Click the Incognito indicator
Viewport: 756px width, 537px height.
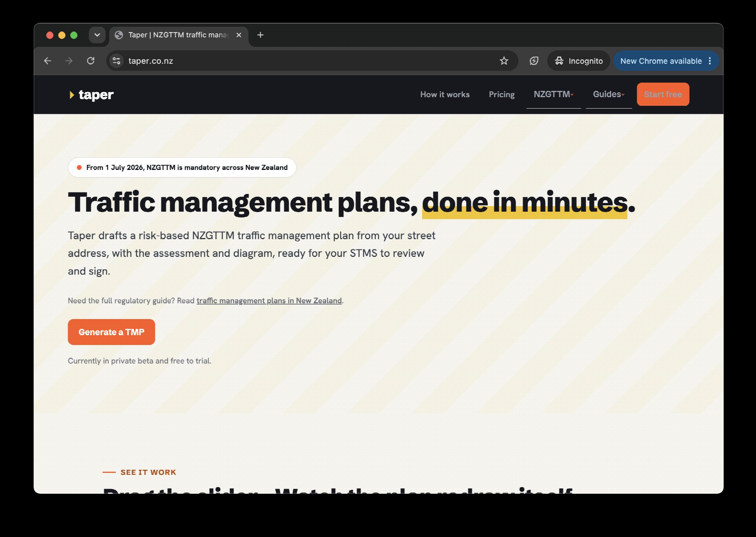click(x=578, y=61)
